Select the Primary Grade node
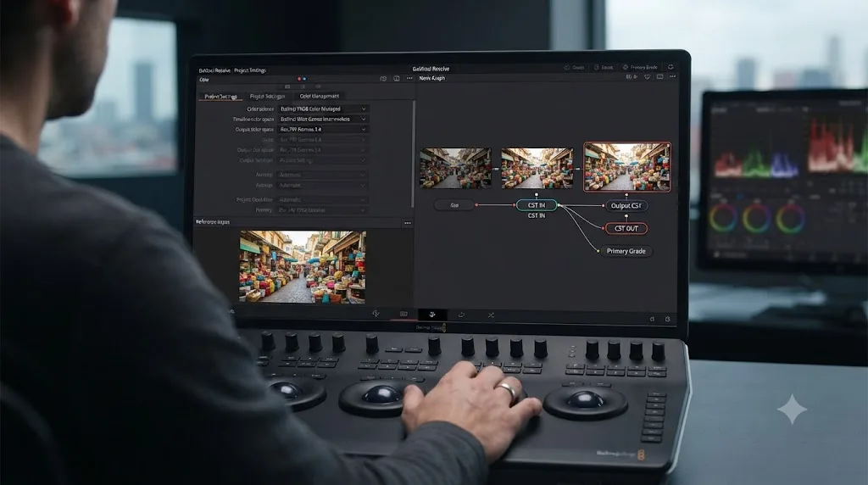 tap(626, 251)
